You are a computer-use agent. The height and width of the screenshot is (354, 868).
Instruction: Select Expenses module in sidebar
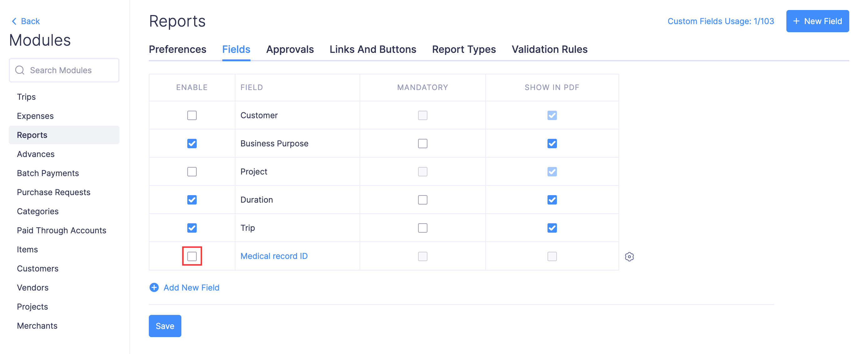click(35, 116)
